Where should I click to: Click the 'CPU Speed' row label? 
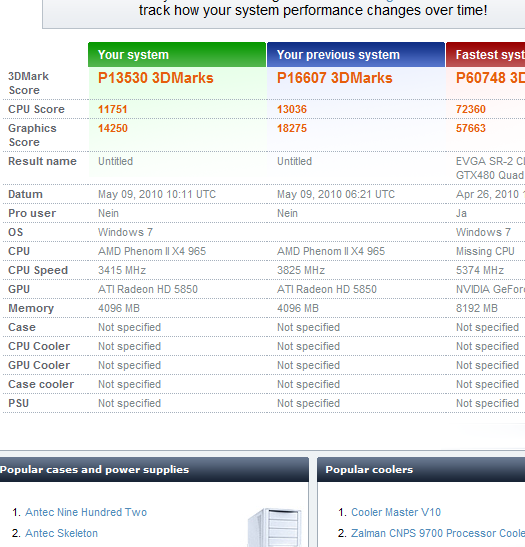pyautogui.click(x=38, y=270)
